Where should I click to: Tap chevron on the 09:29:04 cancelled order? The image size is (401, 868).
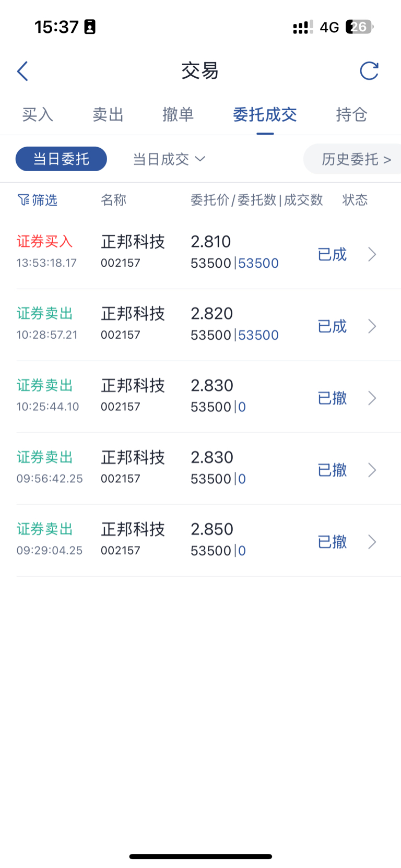click(372, 542)
